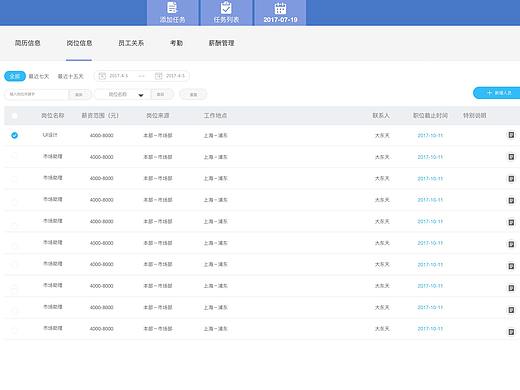Switch to the 考勤 tab
The width and height of the screenshot is (520, 390).
click(x=176, y=43)
